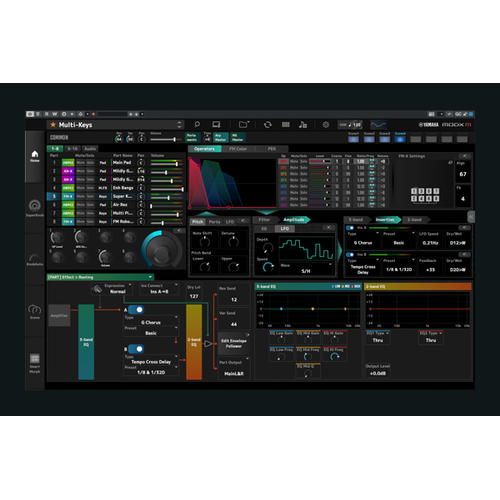Viewport: 500px width, 500px height.
Task: Click the tall 3-band EQ block in routing
Action: point(86,342)
